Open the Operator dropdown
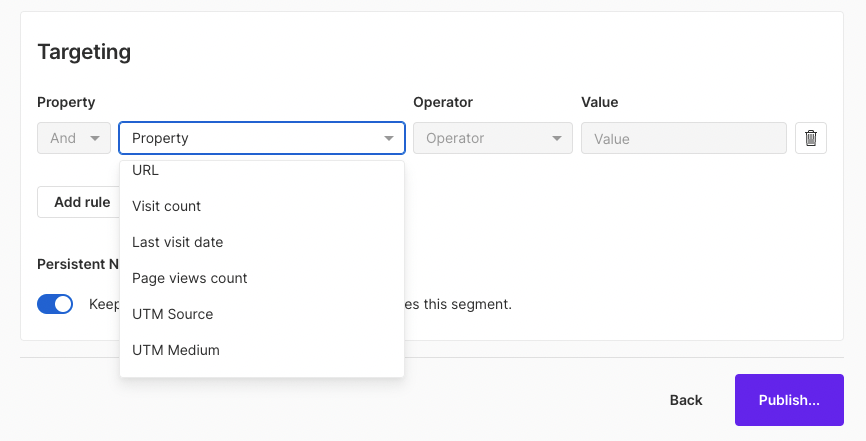 coord(493,138)
